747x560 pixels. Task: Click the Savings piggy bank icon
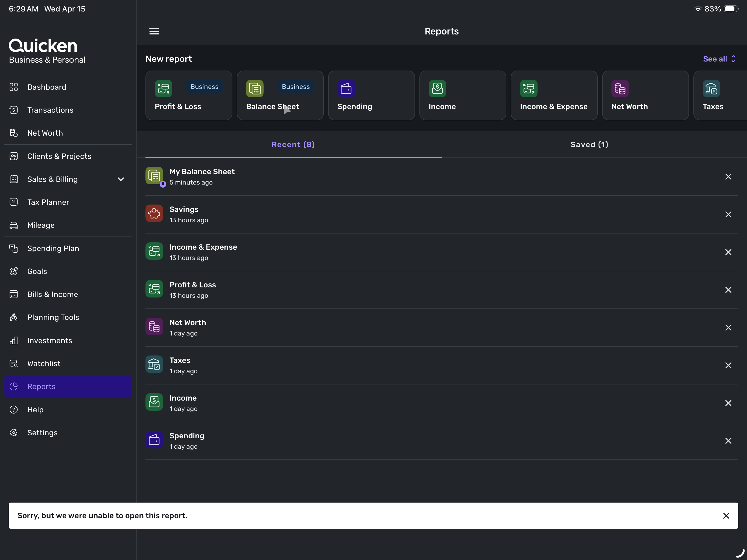(154, 214)
